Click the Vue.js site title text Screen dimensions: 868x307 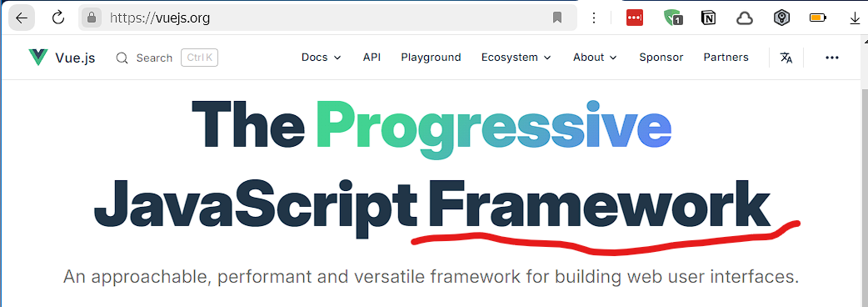tap(75, 58)
